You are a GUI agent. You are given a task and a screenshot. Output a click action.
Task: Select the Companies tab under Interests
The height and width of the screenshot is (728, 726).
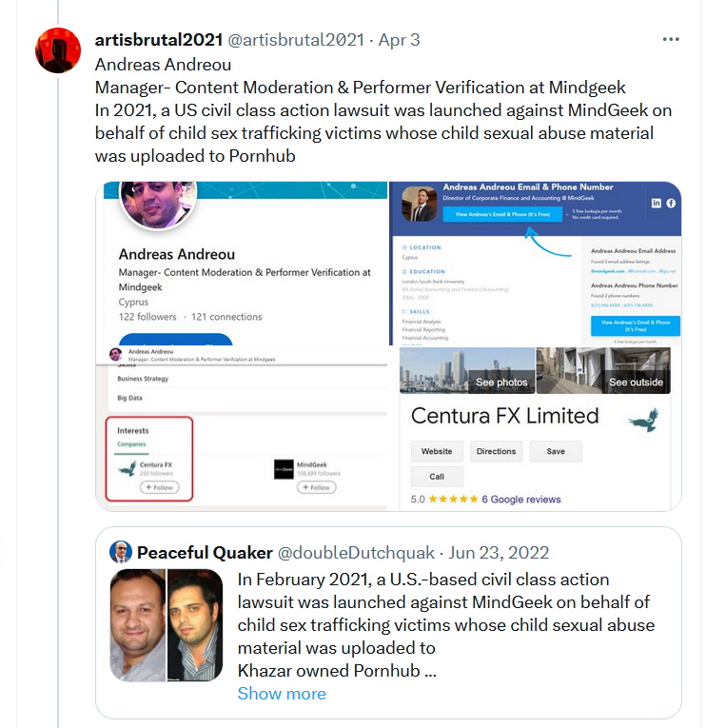[x=131, y=444]
